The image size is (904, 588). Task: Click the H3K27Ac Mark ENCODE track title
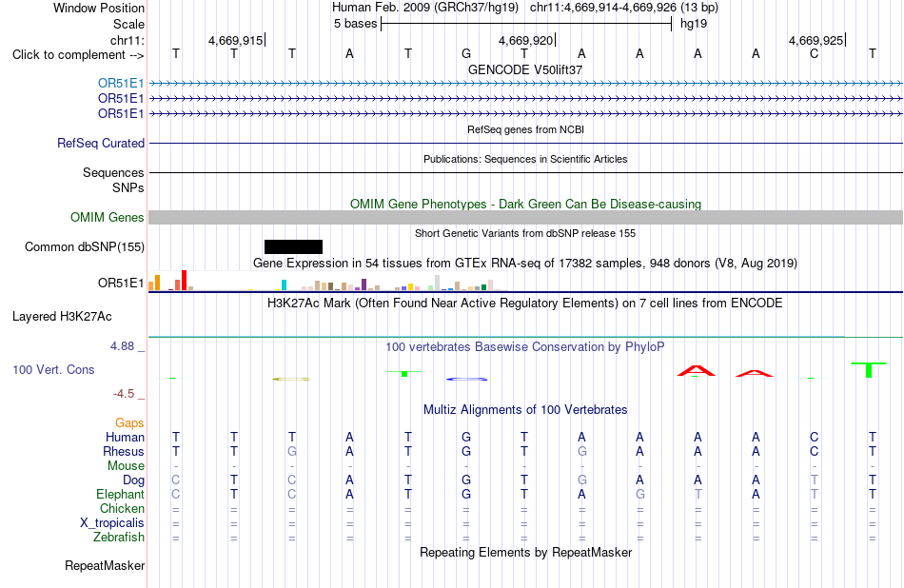coord(525,304)
